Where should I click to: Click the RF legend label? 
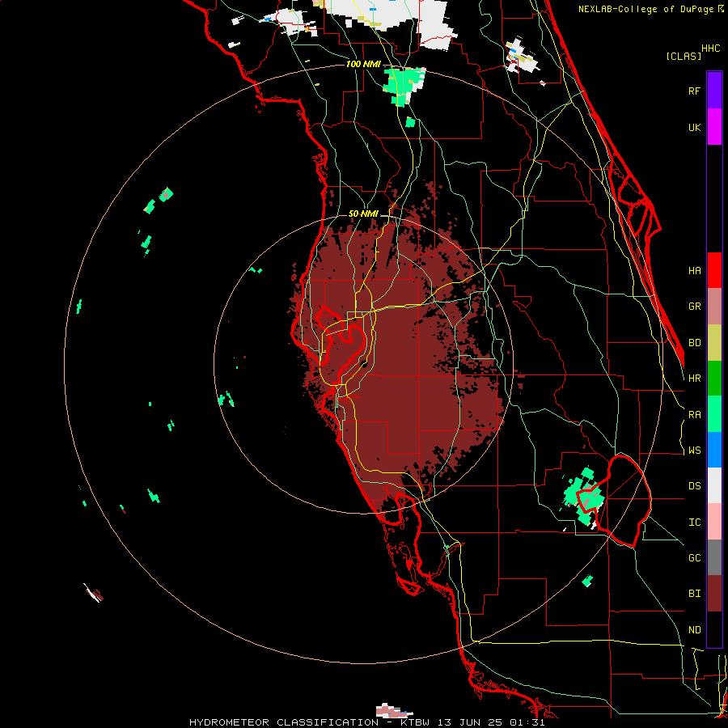[x=694, y=91]
